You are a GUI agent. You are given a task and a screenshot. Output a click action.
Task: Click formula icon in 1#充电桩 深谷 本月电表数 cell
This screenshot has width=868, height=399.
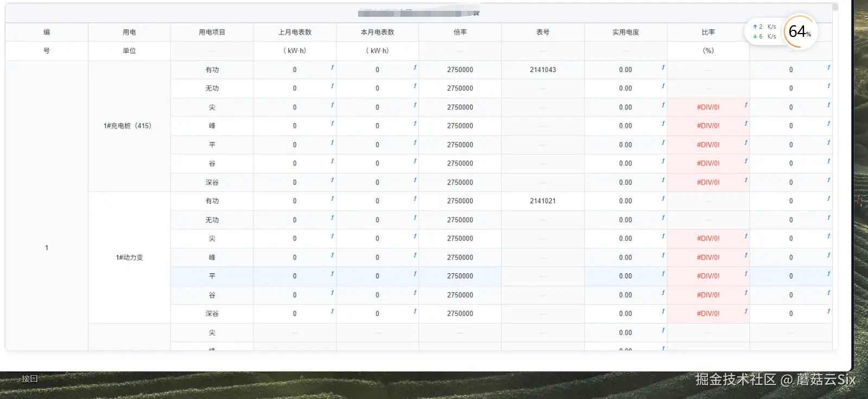[415, 179]
